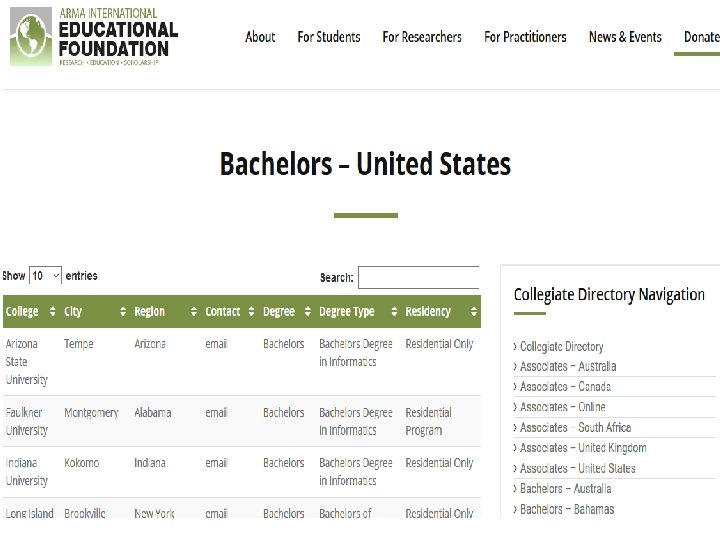Click email link for Indiana University

pos(216,463)
